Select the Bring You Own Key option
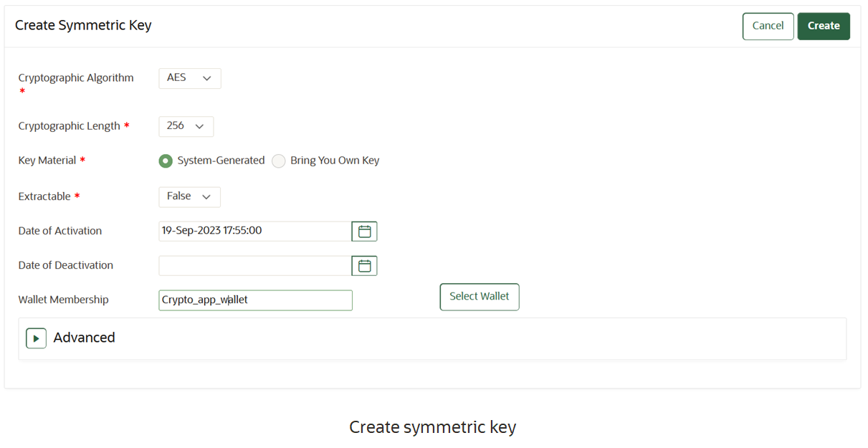Image resolution: width=868 pixels, height=448 pixels. tap(278, 161)
